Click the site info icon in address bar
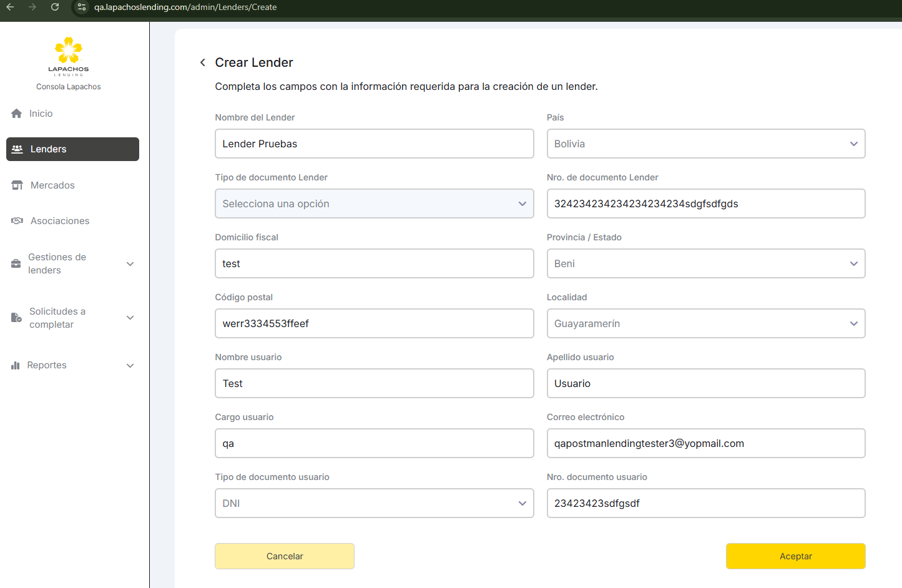The height and width of the screenshot is (588, 902). (82, 7)
